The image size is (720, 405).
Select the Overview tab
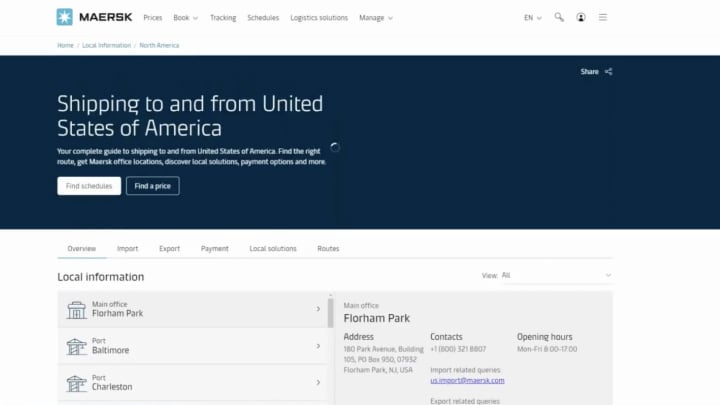(82, 248)
